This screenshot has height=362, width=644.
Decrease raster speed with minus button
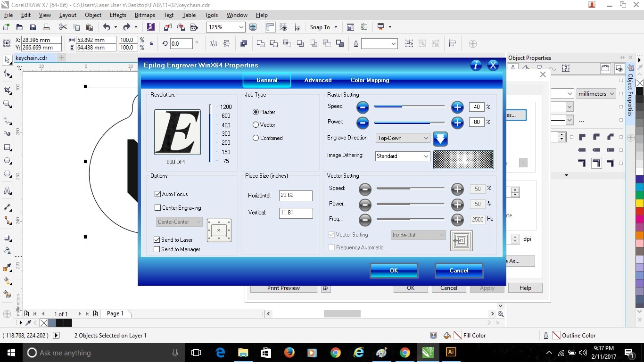coord(363,107)
